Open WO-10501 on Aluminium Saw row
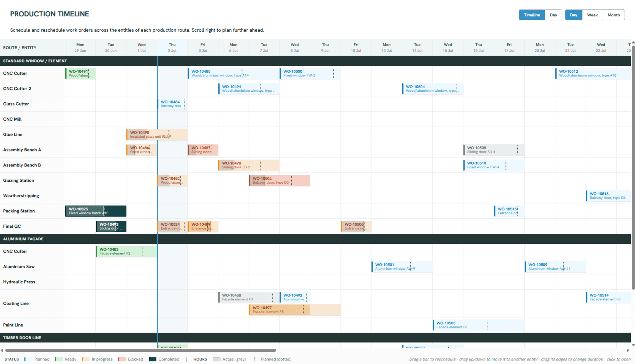Viewport: 635px width, 364px height. 402,267
